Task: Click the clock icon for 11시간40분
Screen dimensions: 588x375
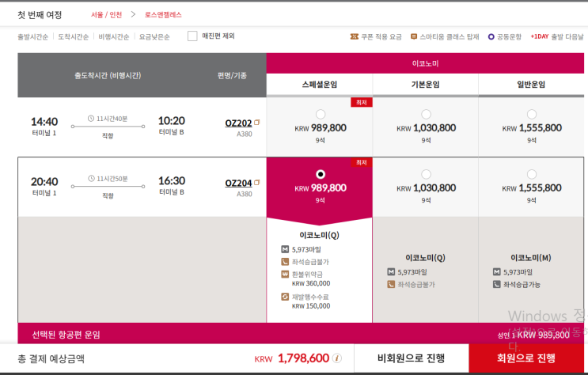Action: coord(91,119)
